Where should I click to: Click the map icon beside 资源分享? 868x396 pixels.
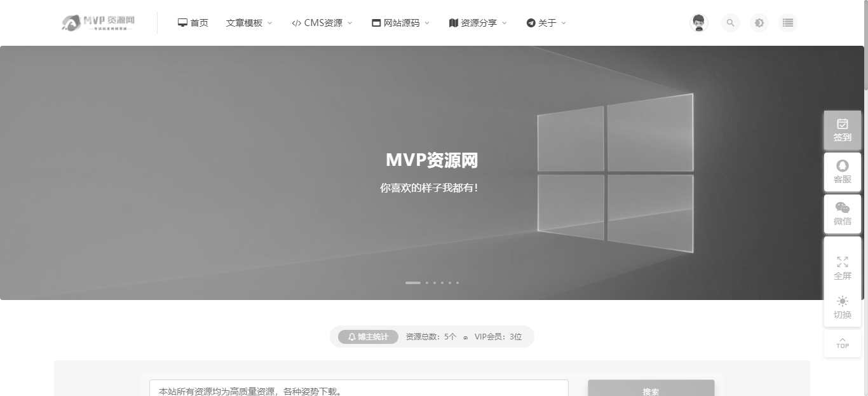click(x=453, y=23)
